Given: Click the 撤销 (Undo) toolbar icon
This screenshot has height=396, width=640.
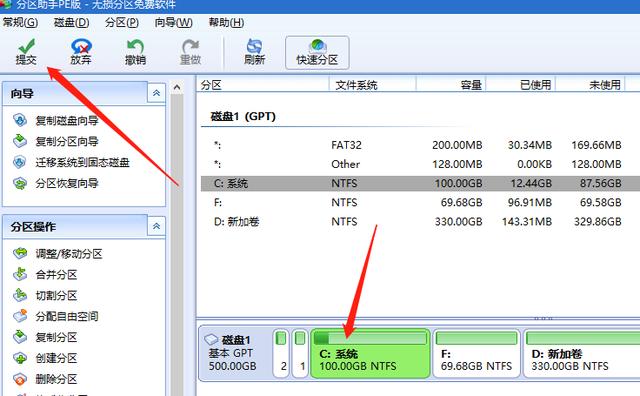Looking at the screenshot, I should pyautogui.click(x=136, y=46).
